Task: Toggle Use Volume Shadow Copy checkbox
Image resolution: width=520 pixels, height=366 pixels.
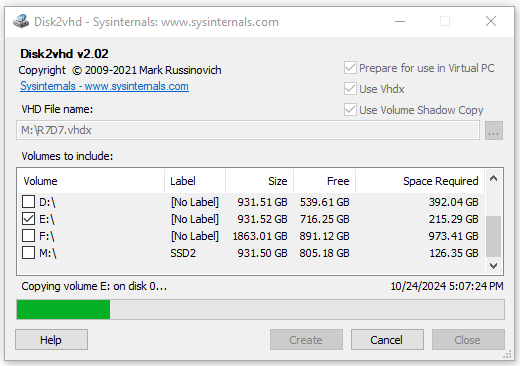Action: 350,110
